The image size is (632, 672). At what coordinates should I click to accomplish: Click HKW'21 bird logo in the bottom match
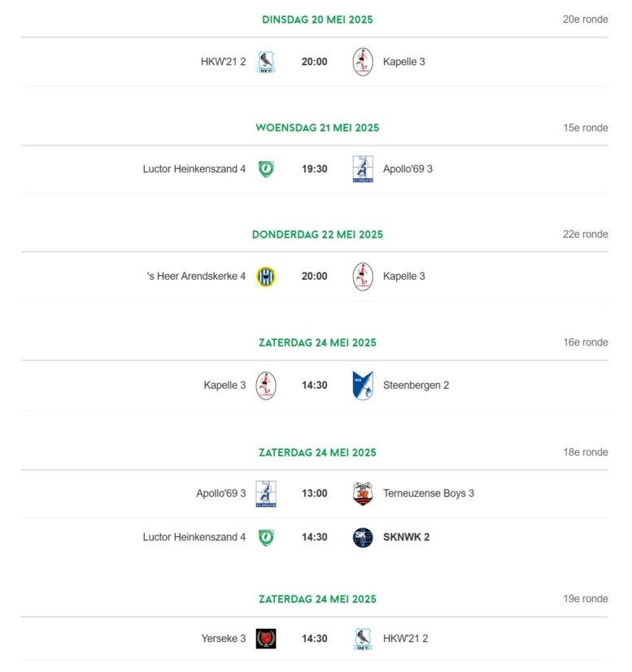pyautogui.click(x=363, y=639)
